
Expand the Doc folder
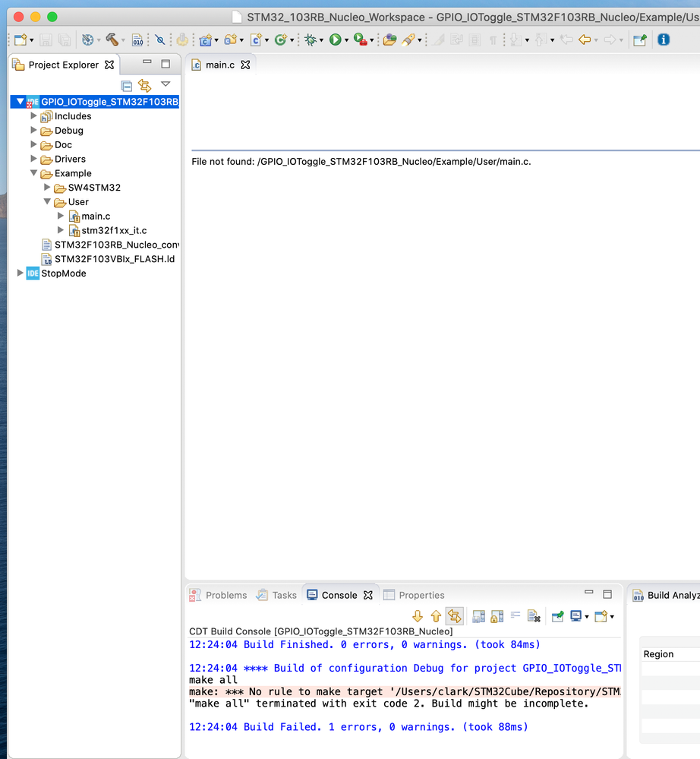[x=33, y=144]
